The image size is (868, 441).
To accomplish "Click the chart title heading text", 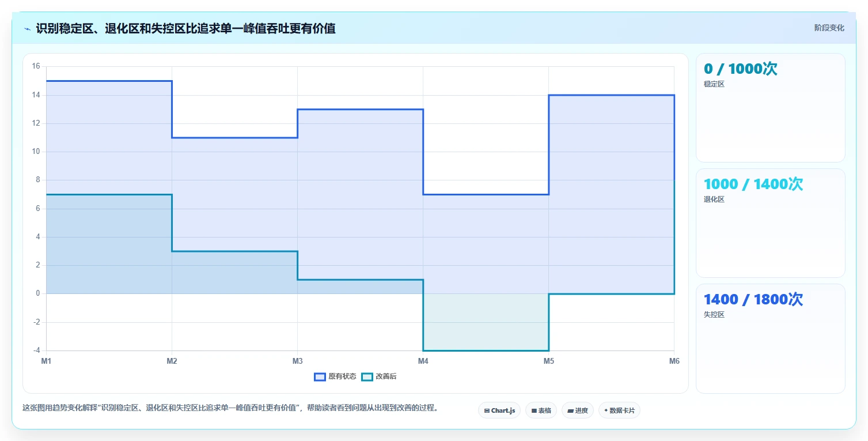I will point(185,28).
